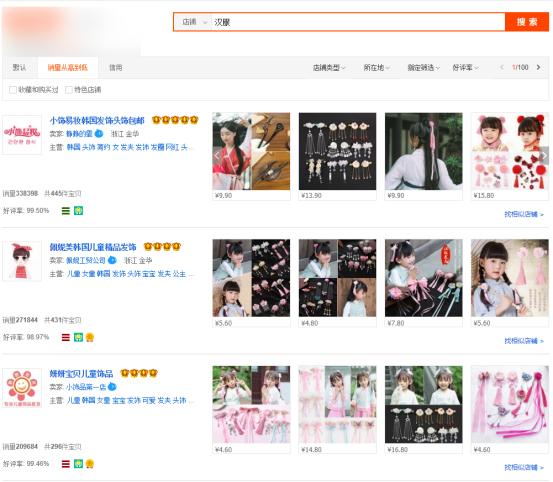
Task: Open the seller name link in the 小饰易妆 entry
Action: 79,134
